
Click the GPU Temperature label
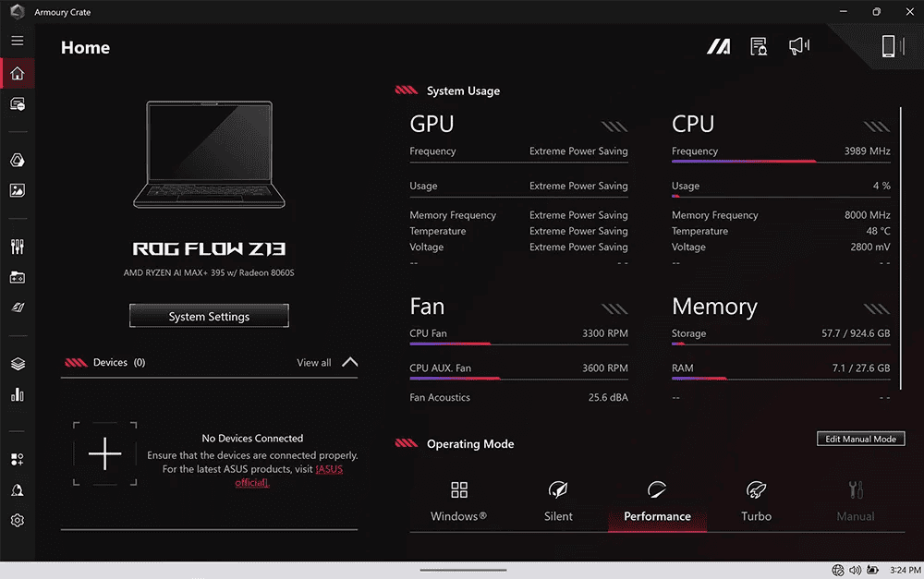tap(437, 231)
